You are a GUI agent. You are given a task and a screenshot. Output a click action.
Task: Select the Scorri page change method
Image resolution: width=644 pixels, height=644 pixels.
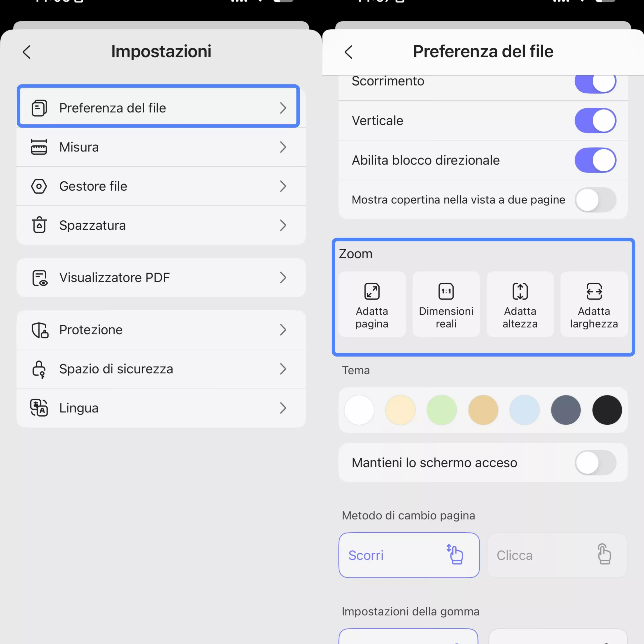coord(409,555)
